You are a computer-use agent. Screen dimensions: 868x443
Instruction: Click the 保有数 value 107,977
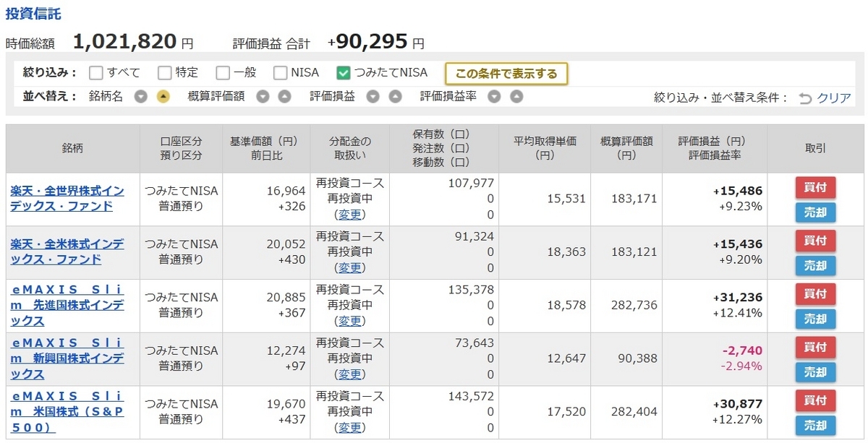tap(472, 183)
